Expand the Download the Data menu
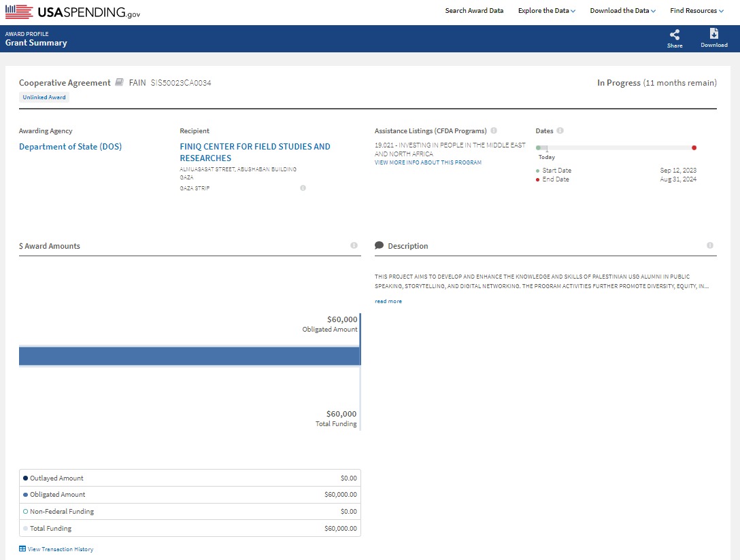This screenshot has width=740, height=560. coord(622,10)
